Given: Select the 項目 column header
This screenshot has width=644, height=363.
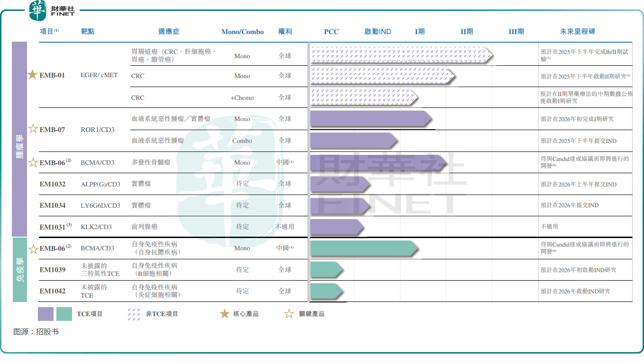Looking at the screenshot, I should pos(49,31).
